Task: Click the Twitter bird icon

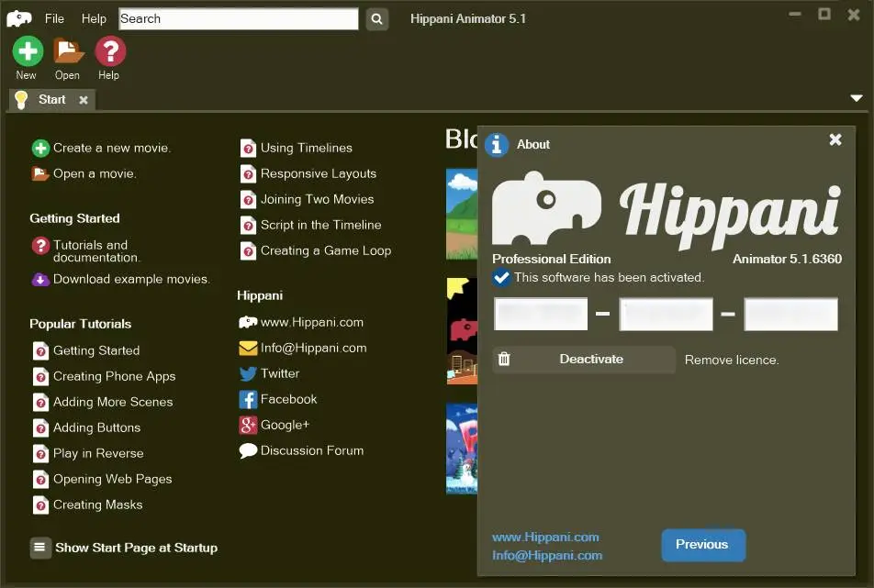Action: click(248, 373)
